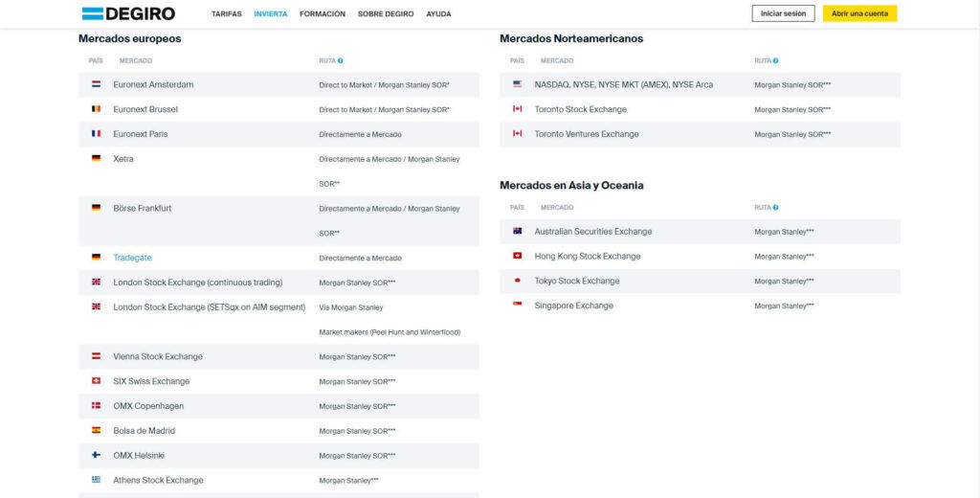
Task: Open the Tarifas menu
Action: pos(227,14)
